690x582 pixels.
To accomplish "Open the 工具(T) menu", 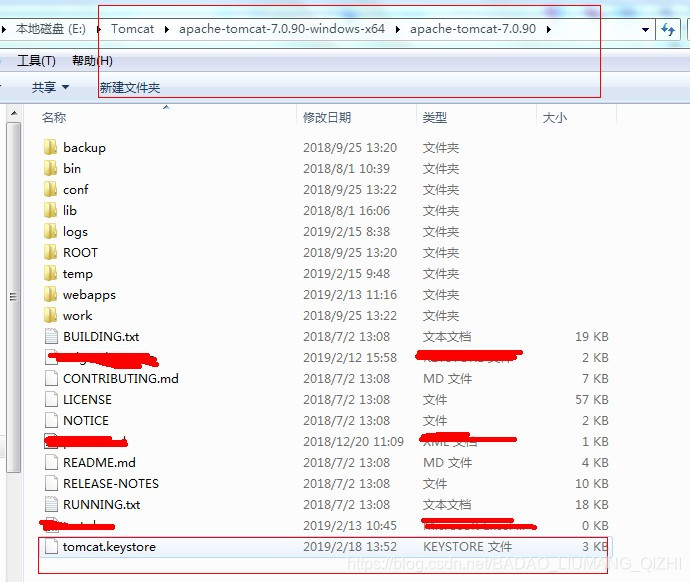I will [36, 60].
